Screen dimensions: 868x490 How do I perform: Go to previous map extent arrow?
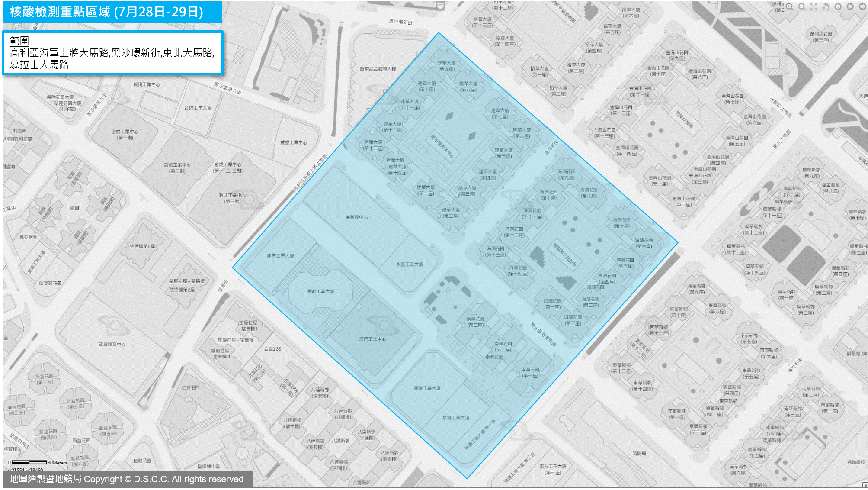(x=850, y=6)
